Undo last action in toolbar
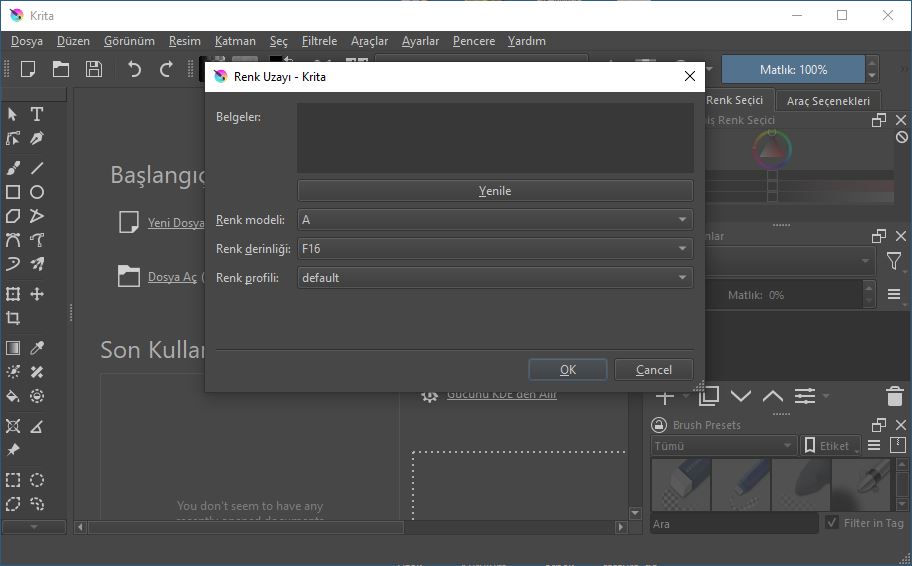Image resolution: width=912 pixels, height=566 pixels. click(134, 69)
